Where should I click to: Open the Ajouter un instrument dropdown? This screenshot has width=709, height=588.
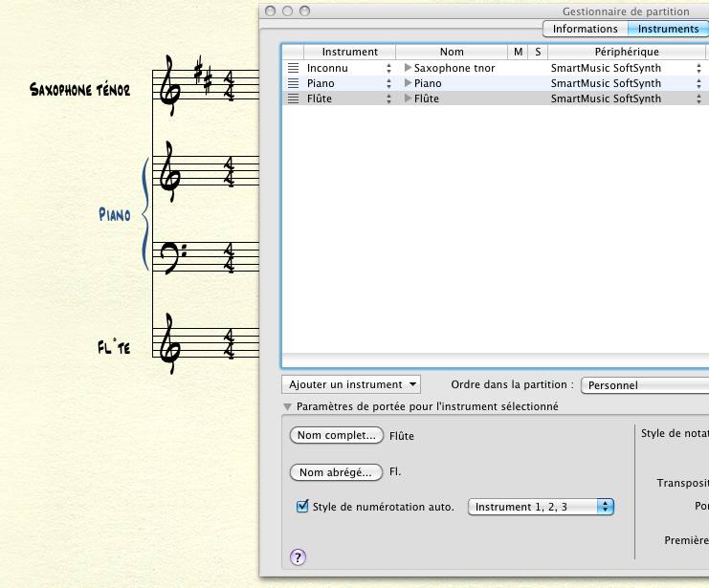[352, 384]
